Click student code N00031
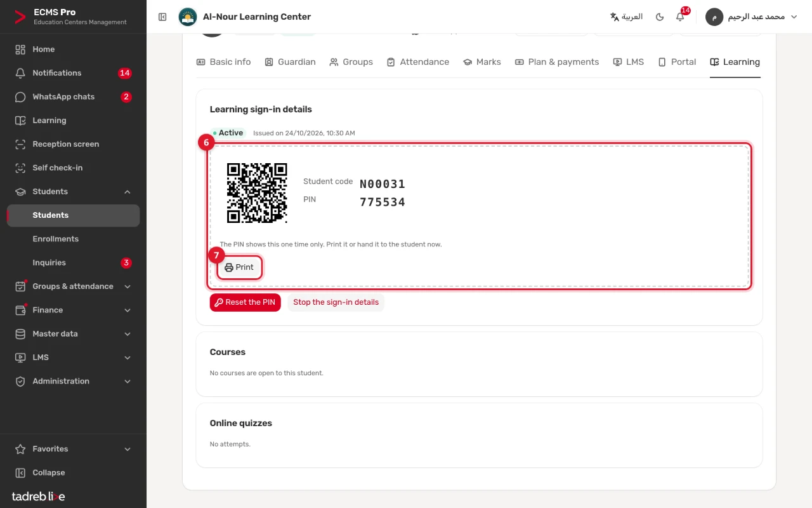This screenshot has height=508, width=812. pyautogui.click(x=383, y=184)
